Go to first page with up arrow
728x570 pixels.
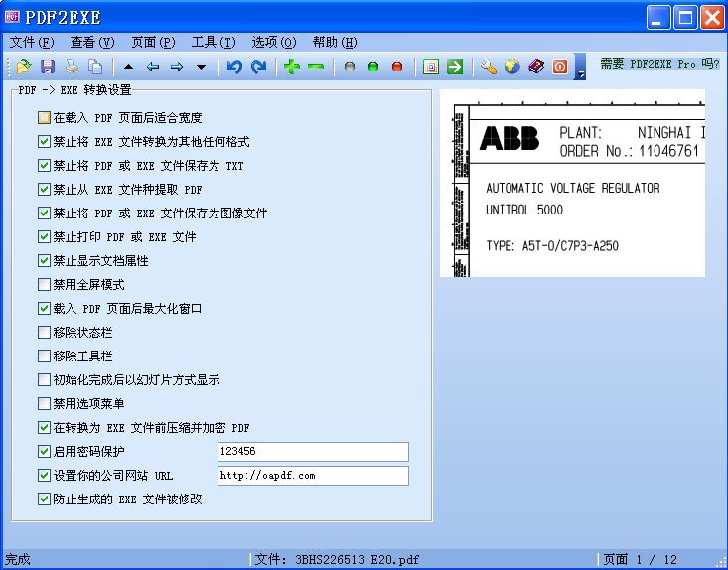(x=128, y=67)
